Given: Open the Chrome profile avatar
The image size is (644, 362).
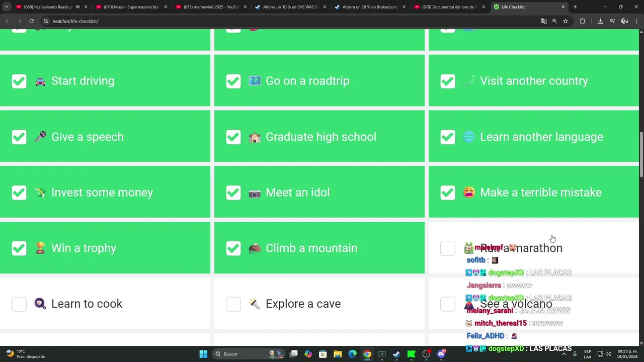Looking at the screenshot, I should click(x=624, y=21).
